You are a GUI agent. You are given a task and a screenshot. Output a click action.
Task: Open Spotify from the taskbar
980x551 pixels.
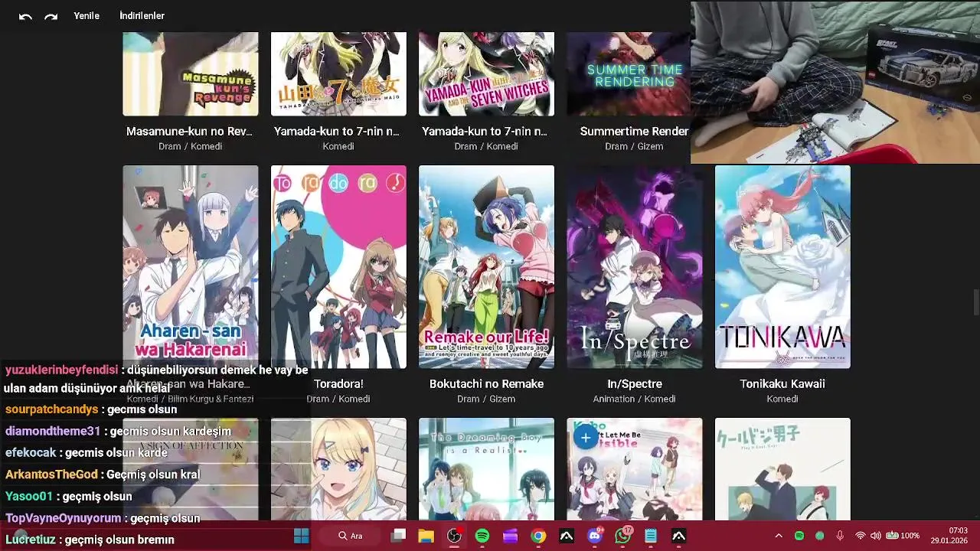(482, 536)
